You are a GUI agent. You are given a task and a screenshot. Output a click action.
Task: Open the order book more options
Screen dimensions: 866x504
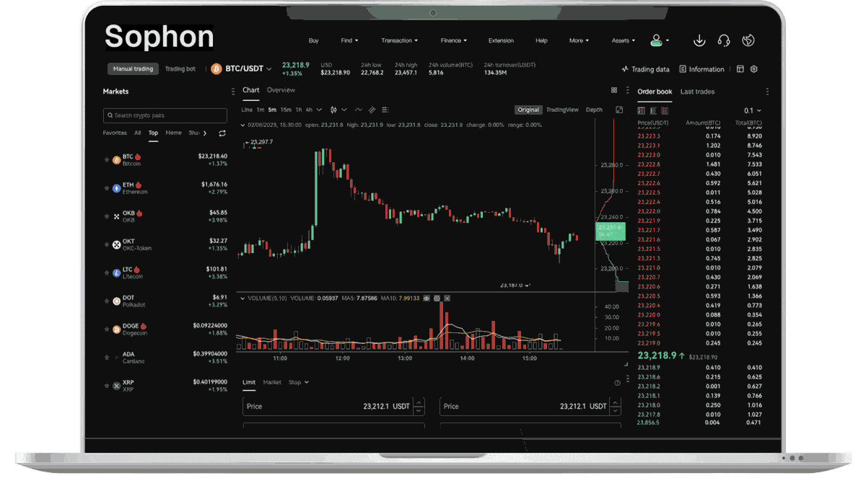pyautogui.click(x=767, y=92)
